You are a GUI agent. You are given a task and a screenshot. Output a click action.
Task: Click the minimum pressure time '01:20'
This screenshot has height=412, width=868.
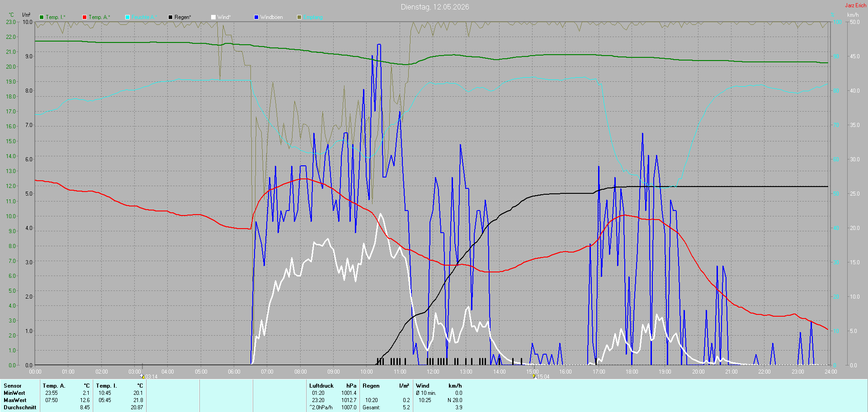tap(318, 393)
